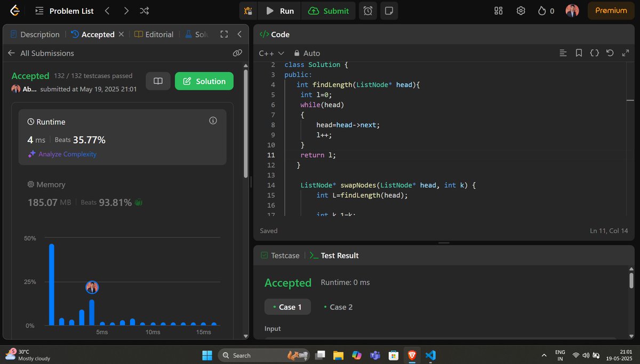Click line 11 'return l;' in editor
The image size is (640, 364).
click(318, 155)
